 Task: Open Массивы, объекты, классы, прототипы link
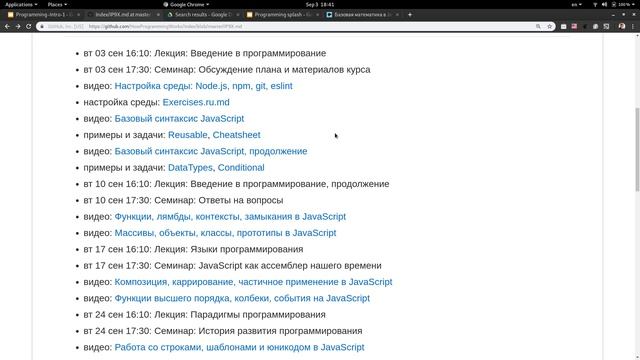click(225, 233)
